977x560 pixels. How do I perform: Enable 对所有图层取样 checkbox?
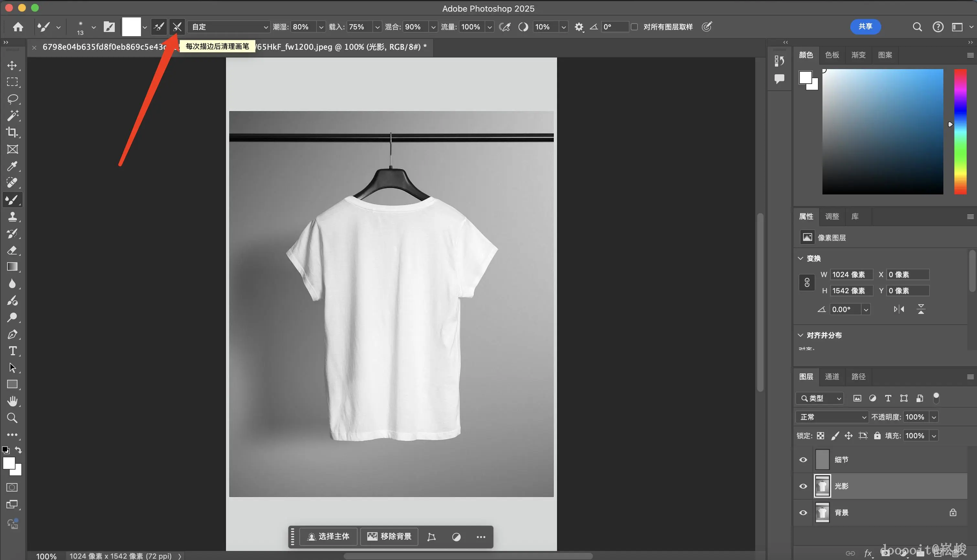(x=634, y=27)
